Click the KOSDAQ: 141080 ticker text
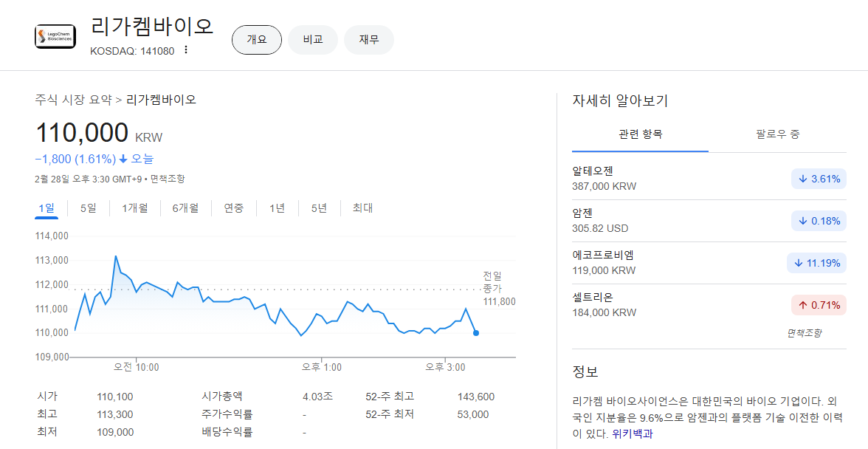 pyautogui.click(x=132, y=51)
